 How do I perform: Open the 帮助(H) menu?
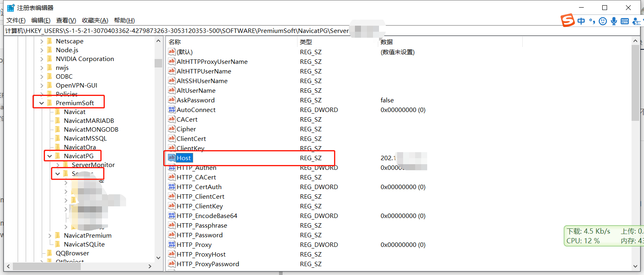coord(124,20)
